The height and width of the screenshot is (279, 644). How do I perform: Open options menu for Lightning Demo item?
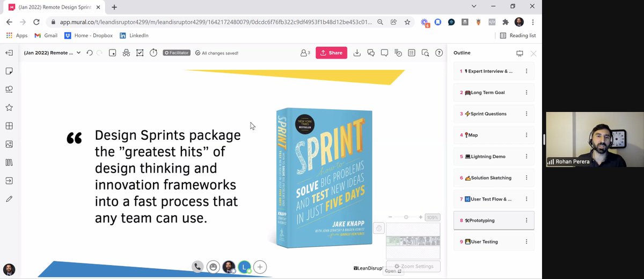point(526,156)
